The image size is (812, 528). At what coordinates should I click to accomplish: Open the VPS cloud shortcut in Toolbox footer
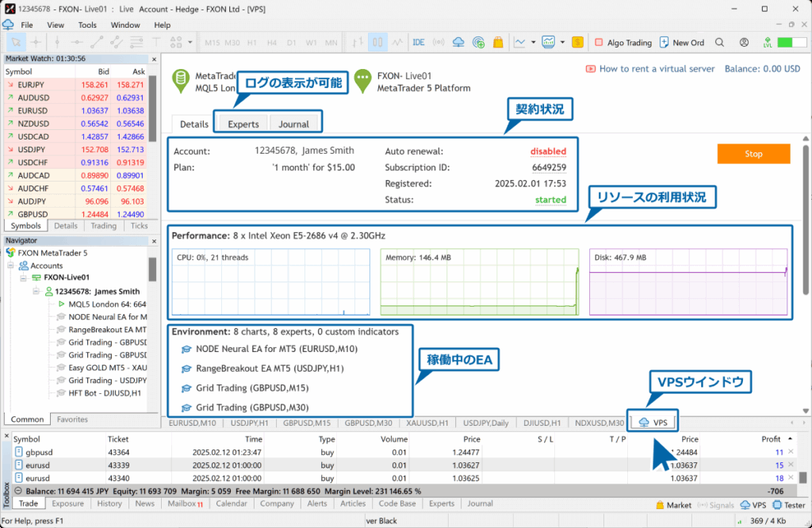[753, 505]
